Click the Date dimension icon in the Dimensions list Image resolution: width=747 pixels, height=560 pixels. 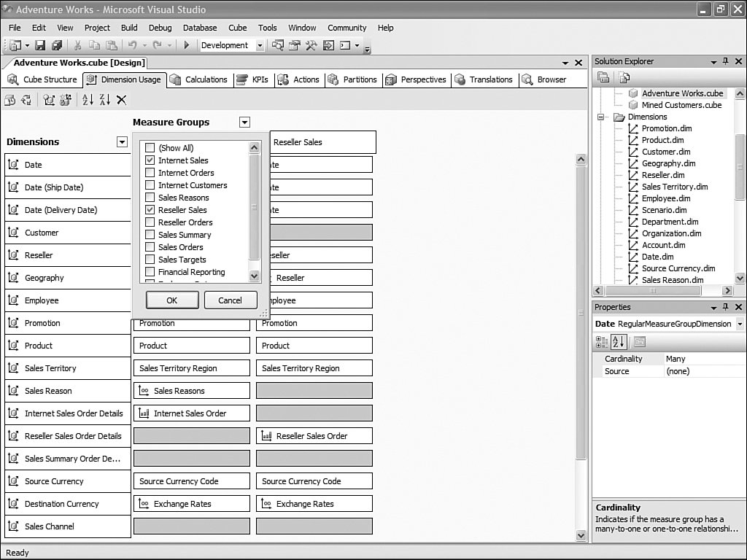(13, 165)
